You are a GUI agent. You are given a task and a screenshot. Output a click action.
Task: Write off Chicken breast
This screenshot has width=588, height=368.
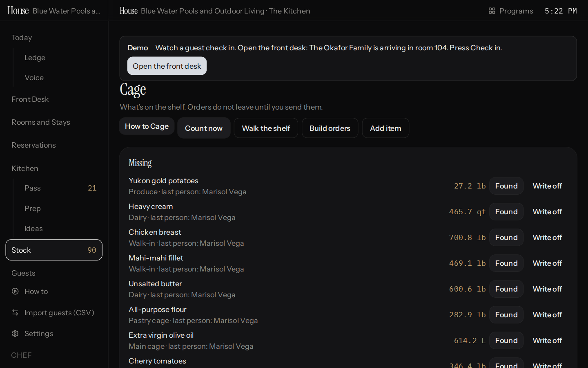(x=547, y=238)
